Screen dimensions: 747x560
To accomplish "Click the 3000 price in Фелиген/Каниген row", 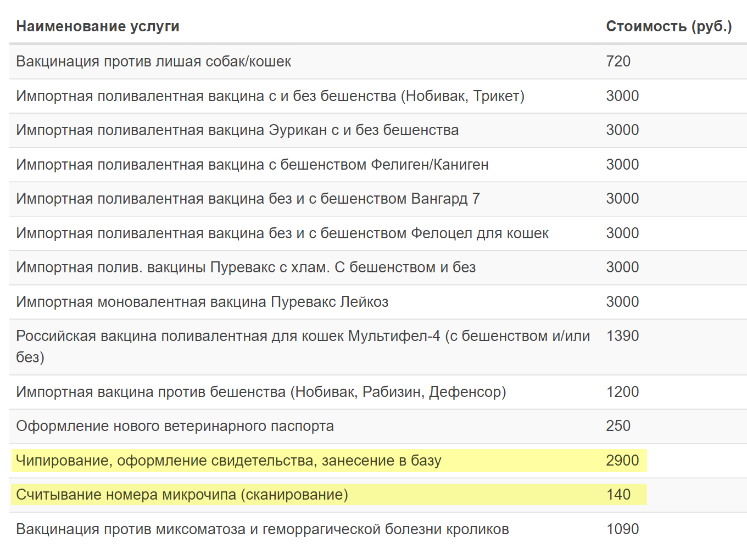I will [622, 165].
